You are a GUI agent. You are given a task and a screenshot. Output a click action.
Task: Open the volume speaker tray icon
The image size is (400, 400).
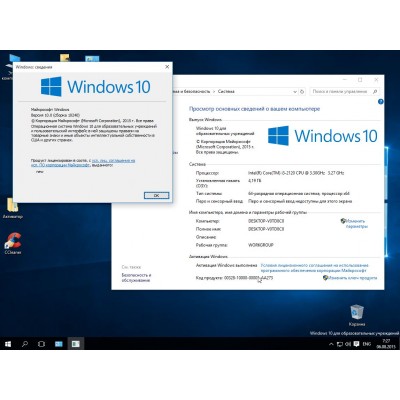tap(348, 344)
